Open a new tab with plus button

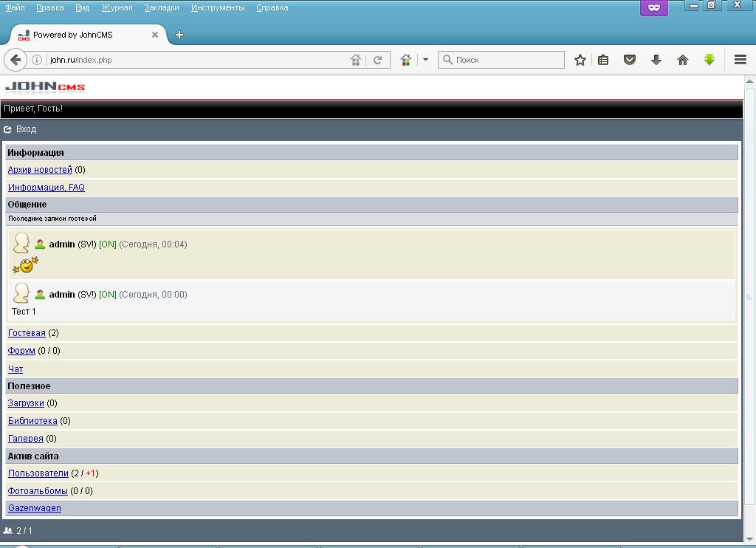(x=179, y=35)
